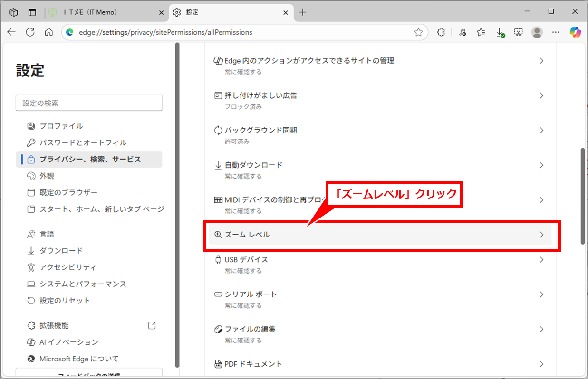Open the Downloads toolbar icon
The height and width of the screenshot is (379, 588).
point(500,32)
